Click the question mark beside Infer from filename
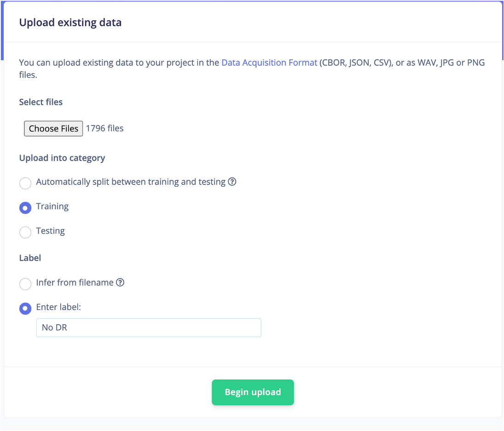This screenshot has height=431, width=504. 120,282
